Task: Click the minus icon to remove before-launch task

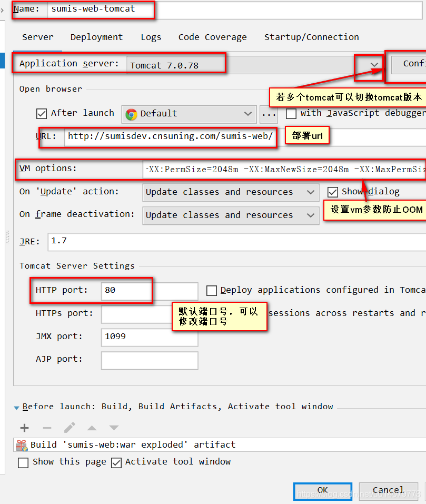Action: 47,428
